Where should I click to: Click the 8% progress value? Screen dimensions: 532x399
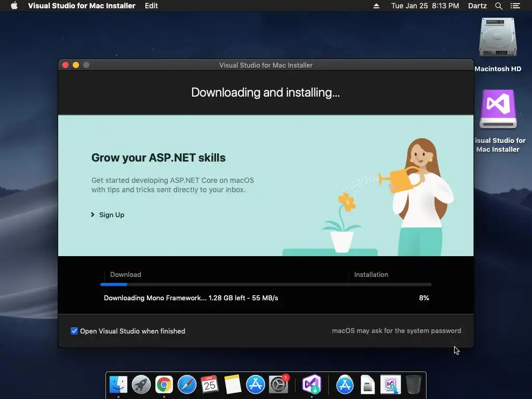tap(424, 298)
